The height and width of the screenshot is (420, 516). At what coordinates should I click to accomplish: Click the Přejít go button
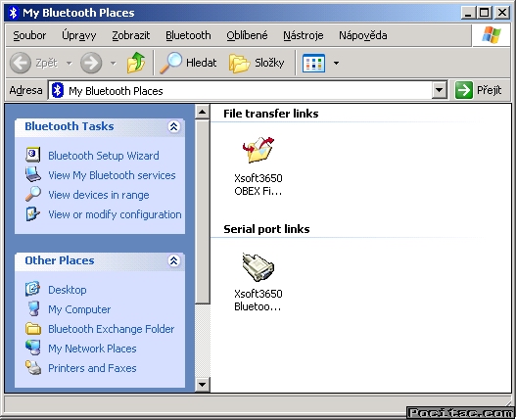(479, 90)
